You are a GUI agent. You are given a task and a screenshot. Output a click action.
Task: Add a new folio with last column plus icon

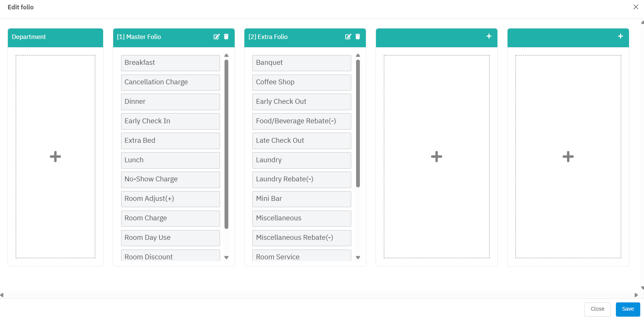[620, 36]
